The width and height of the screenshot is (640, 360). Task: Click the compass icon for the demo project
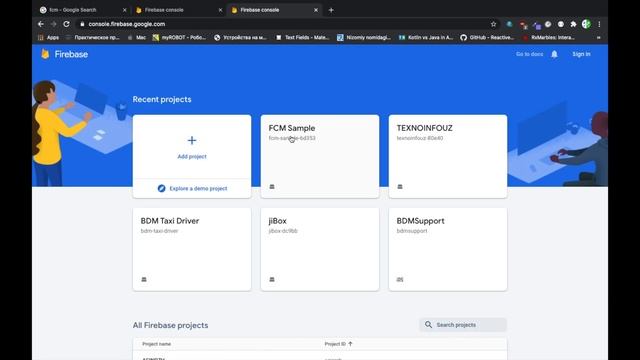pyautogui.click(x=162, y=188)
